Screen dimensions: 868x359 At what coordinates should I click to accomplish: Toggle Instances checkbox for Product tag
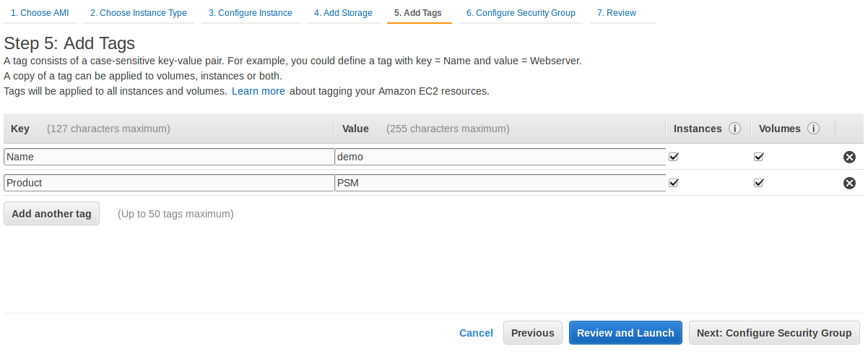[x=674, y=182]
